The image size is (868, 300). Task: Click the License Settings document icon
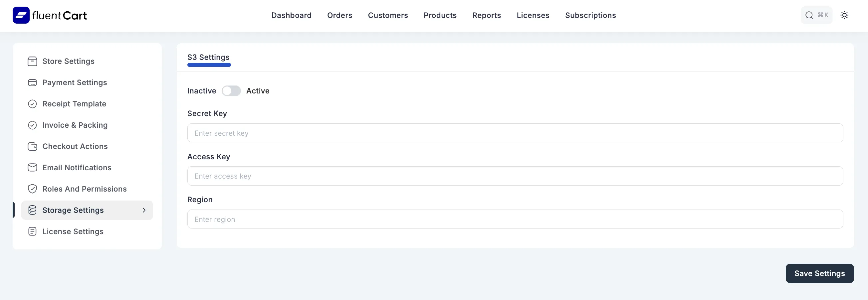32,231
